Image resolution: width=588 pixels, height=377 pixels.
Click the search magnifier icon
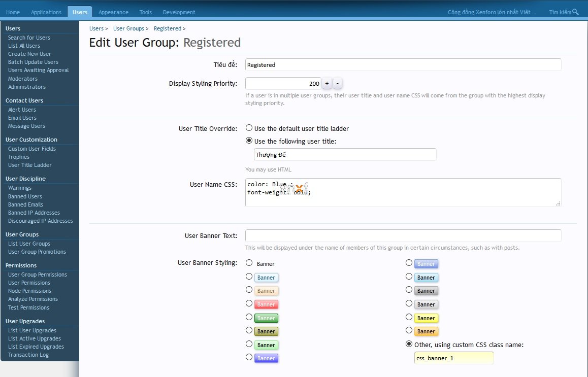[575, 12]
